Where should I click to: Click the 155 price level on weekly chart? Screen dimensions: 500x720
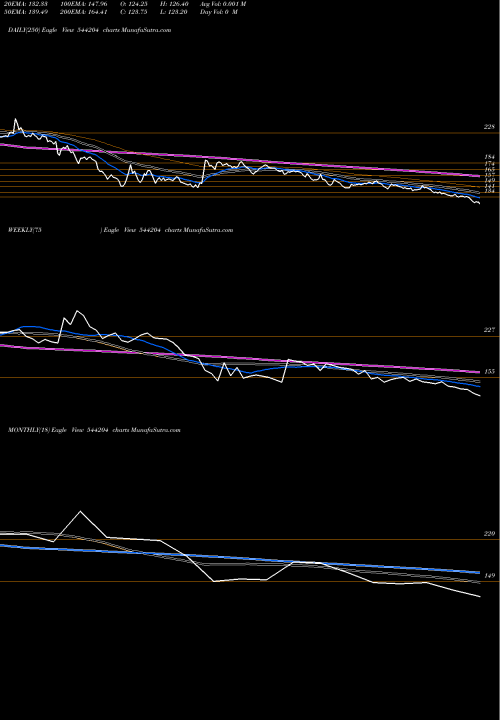(x=489, y=371)
